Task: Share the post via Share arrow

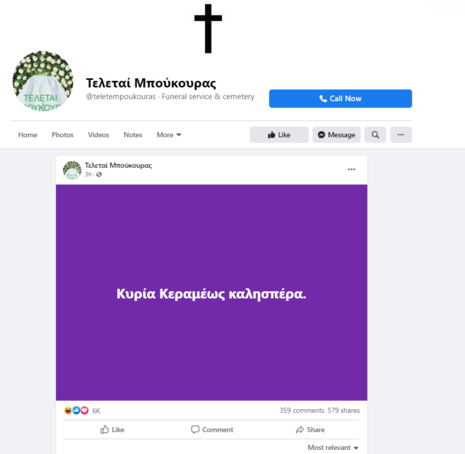Action: 310,429
